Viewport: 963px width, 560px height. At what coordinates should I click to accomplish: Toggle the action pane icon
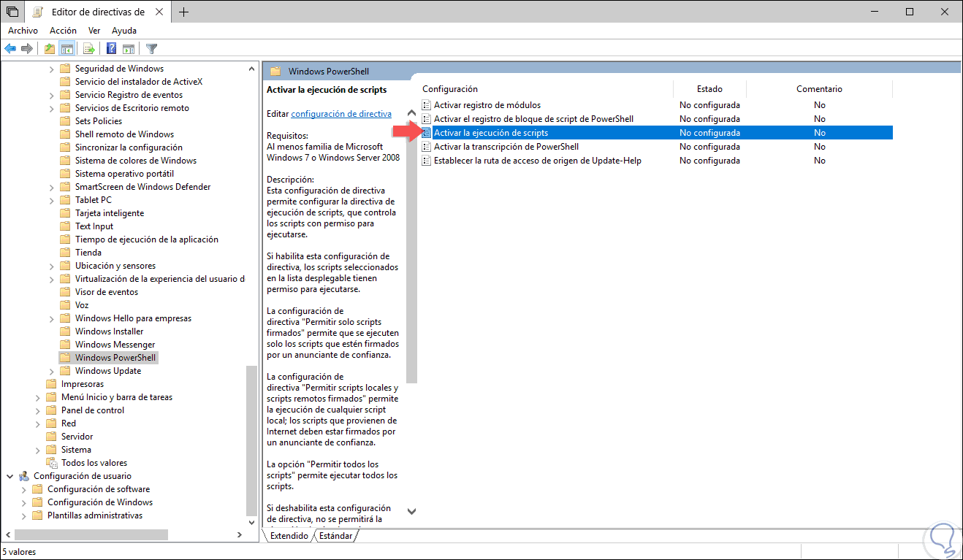point(129,48)
